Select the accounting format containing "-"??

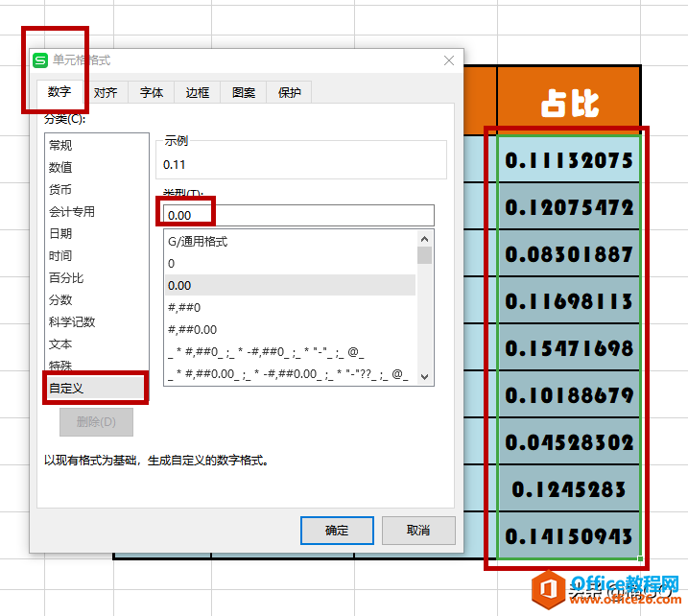pos(290,374)
